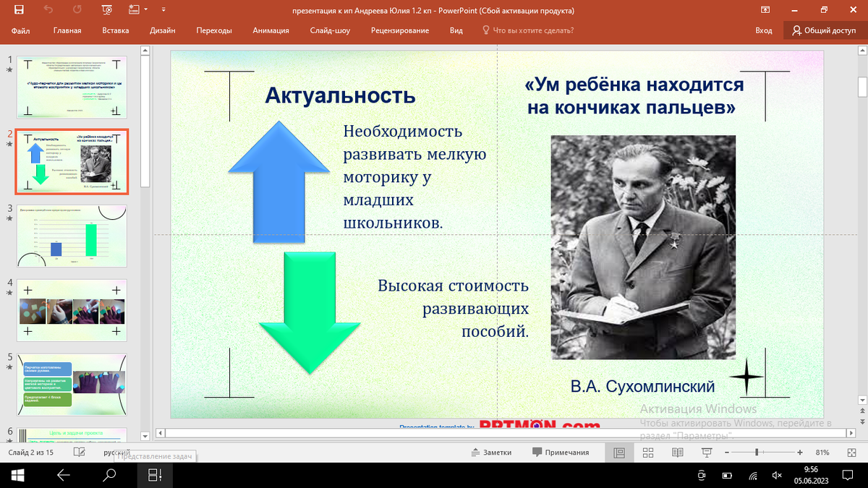Open the Action Center notifications icon
Image resolution: width=868 pixels, height=488 pixels.
coord(848,475)
